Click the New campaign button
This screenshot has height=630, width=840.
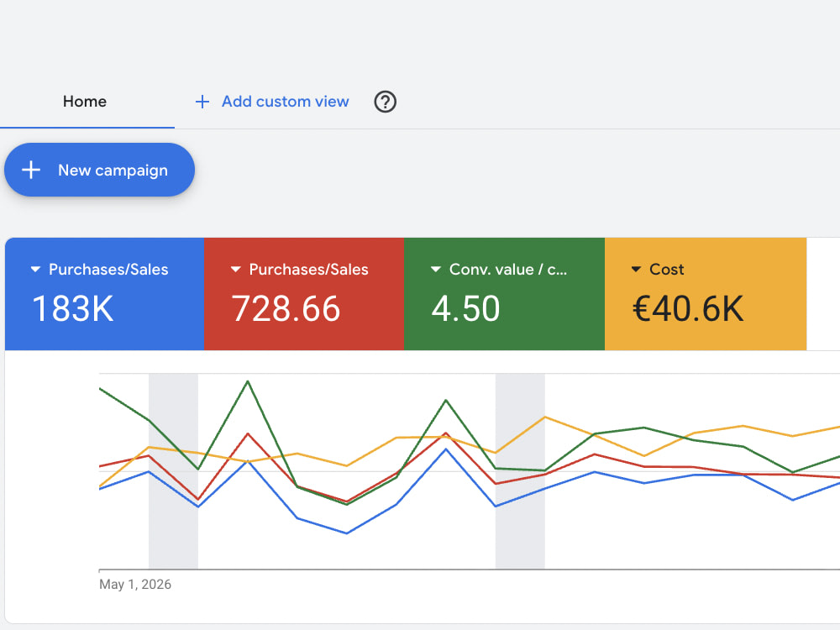tap(99, 170)
